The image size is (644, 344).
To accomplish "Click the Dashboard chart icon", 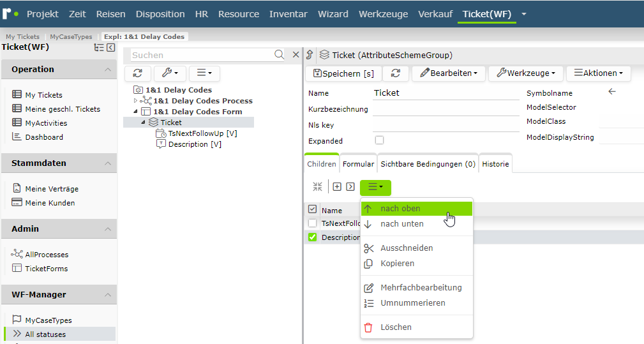I will click(17, 137).
